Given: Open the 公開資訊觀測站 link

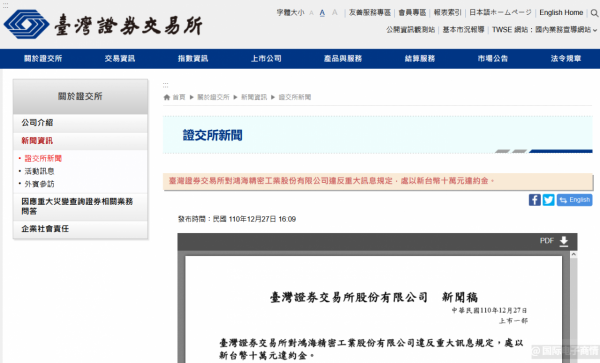Looking at the screenshot, I should coord(410,29).
